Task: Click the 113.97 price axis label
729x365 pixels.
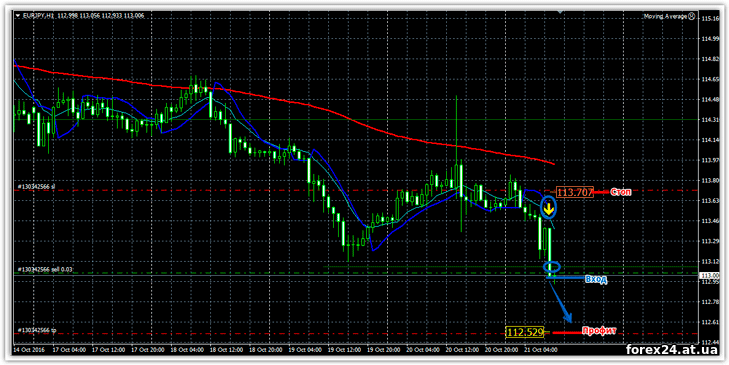Action: click(x=711, y=160)
